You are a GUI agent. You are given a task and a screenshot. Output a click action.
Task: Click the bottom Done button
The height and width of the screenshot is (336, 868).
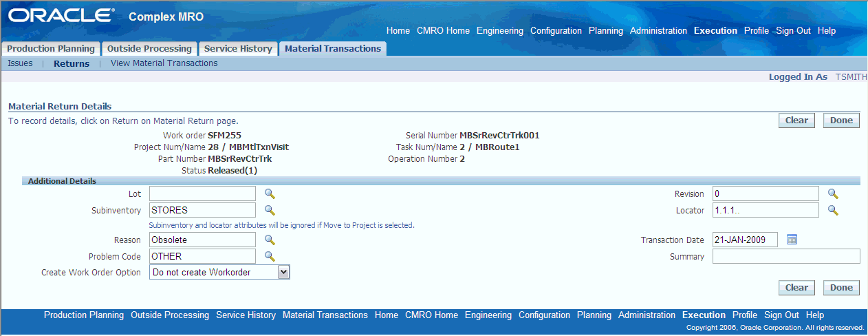[x=841, y=288]
